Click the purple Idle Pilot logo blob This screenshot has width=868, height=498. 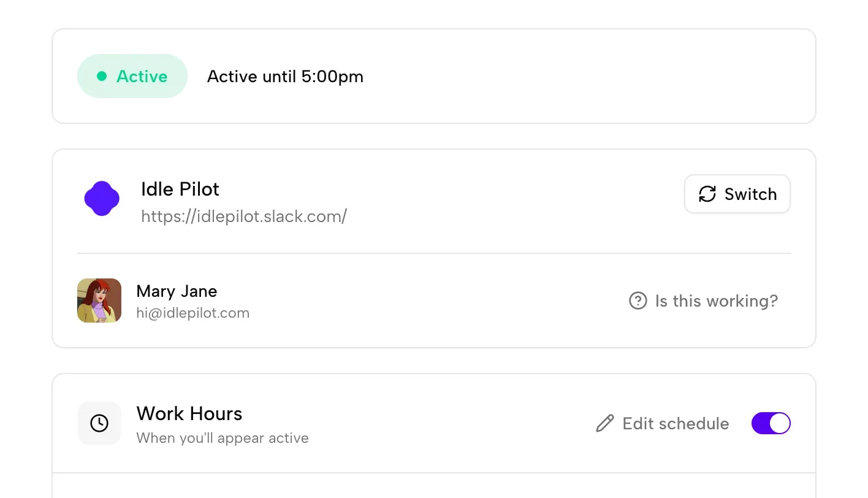pyautogui.click(x=101, y=197)
